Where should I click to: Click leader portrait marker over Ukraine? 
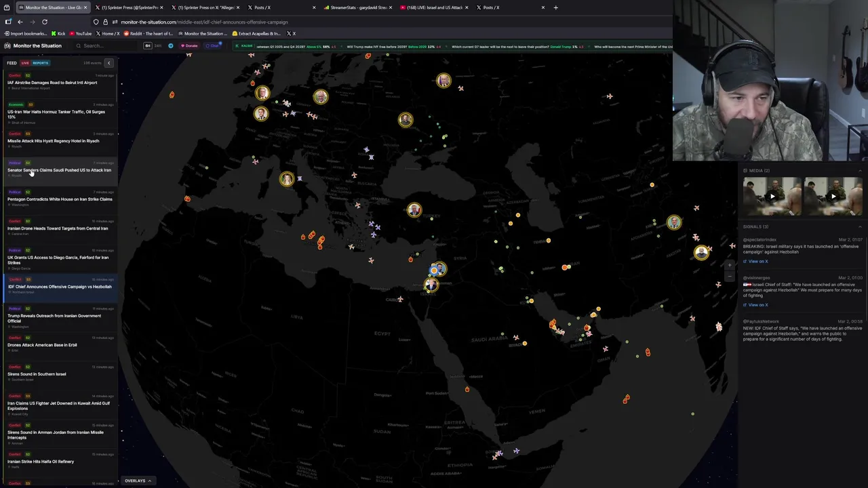[x=406, y=119]
